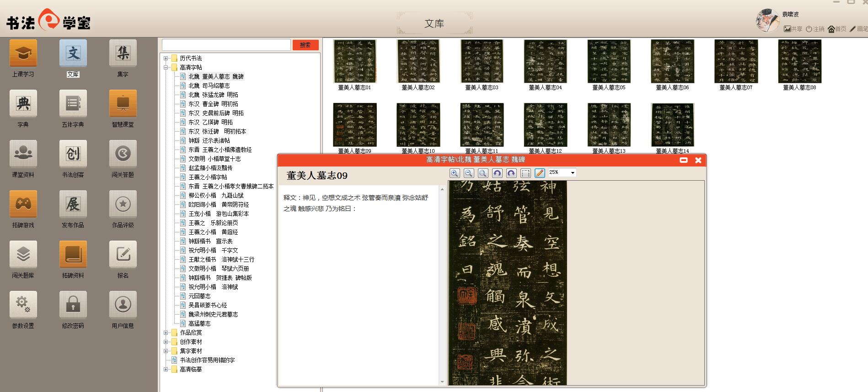Open 参数设置 settings
The height and width of the screenshot is (392, 868).
tap(23, 305)
